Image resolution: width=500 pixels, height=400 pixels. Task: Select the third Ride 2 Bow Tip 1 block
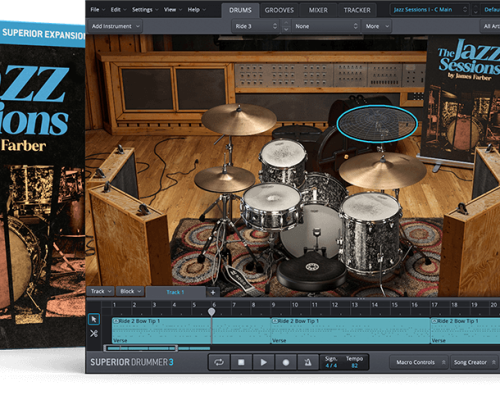click(465, 330)
